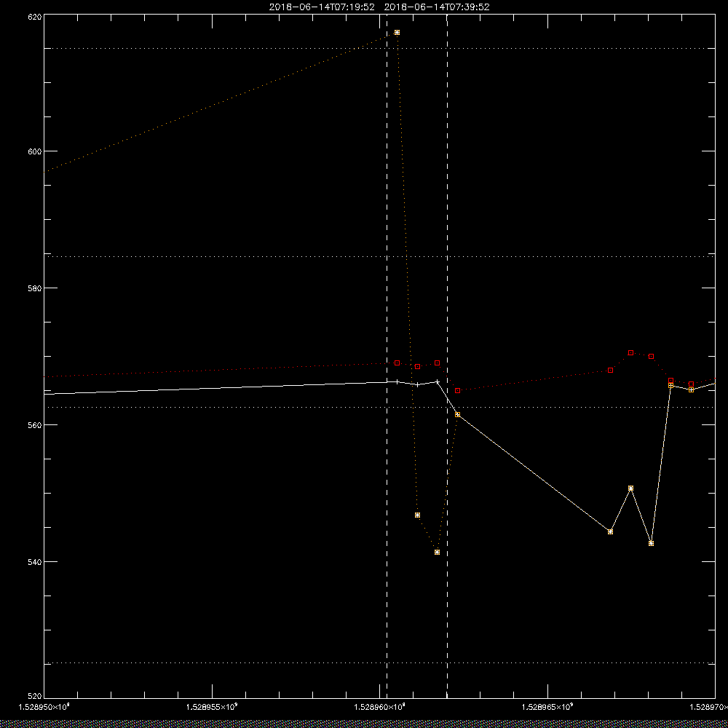Select the y-axis label 520
Screen dimensions: 728x728
[35, 697]
